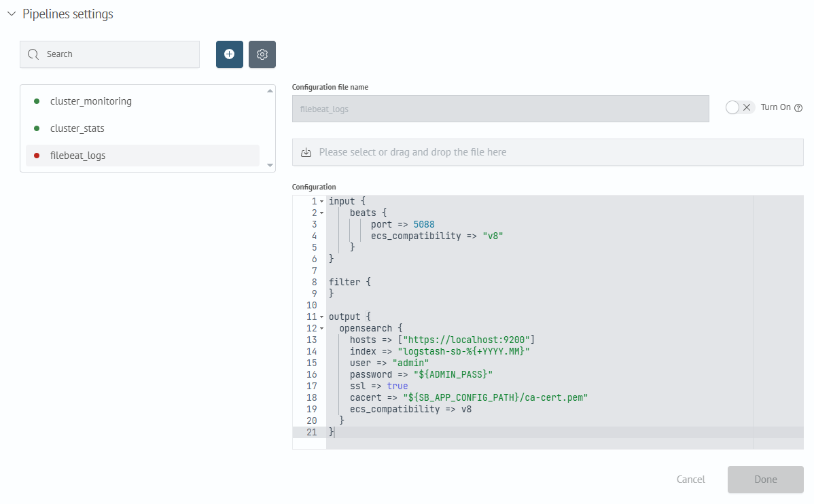
Task: Click green status dot of cluster_stats
Action: click(x=37, y=128)
